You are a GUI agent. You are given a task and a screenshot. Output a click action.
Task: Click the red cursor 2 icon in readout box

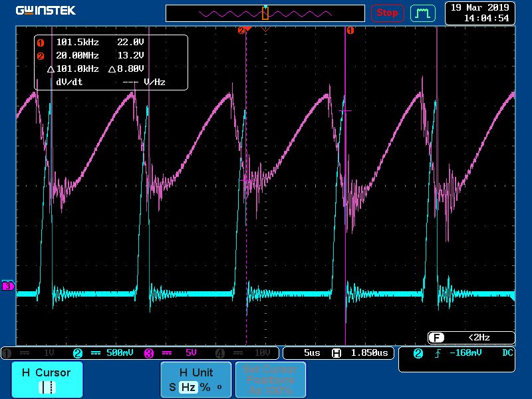coord(41,56)
